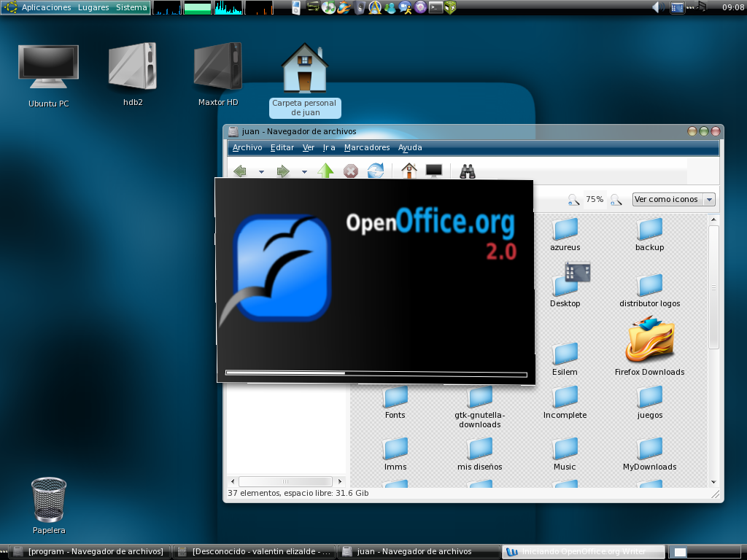Viewport: 747px width, 560px height.
Task: Zoom out using the magnifier minus icon
Action: click(573, 200)
